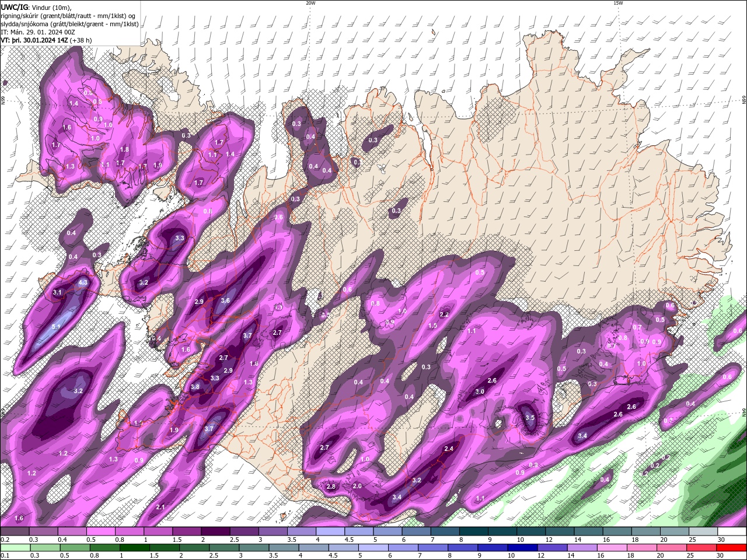The height and width of the screenshot is (560, 747).
Task: Click the '2.0' precipitation value on the map
Action: 357,486
